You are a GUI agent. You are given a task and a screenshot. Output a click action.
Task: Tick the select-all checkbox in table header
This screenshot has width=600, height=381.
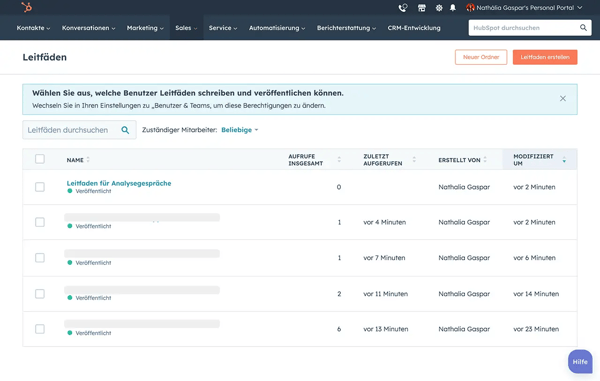(x=40, y=159)
